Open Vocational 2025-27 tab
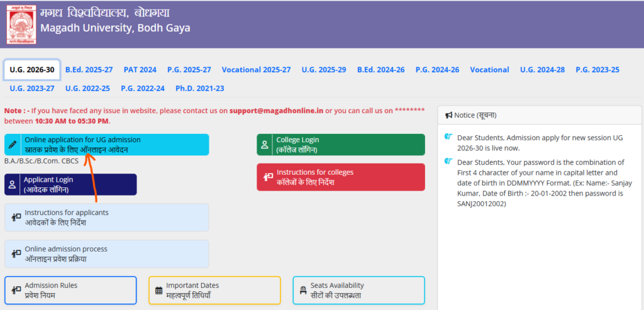Image resolution: width=644 pixels, height=310 pixels. coord(257,70)
